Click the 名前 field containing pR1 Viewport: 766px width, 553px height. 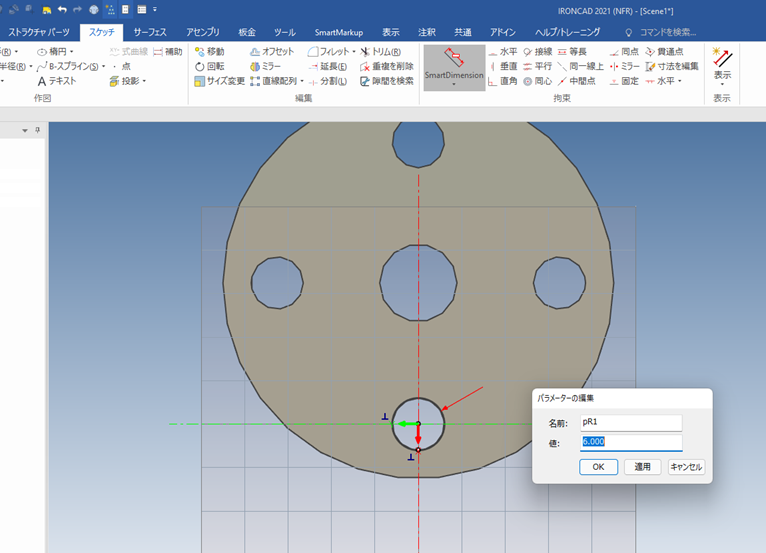[x=631, y=423]
